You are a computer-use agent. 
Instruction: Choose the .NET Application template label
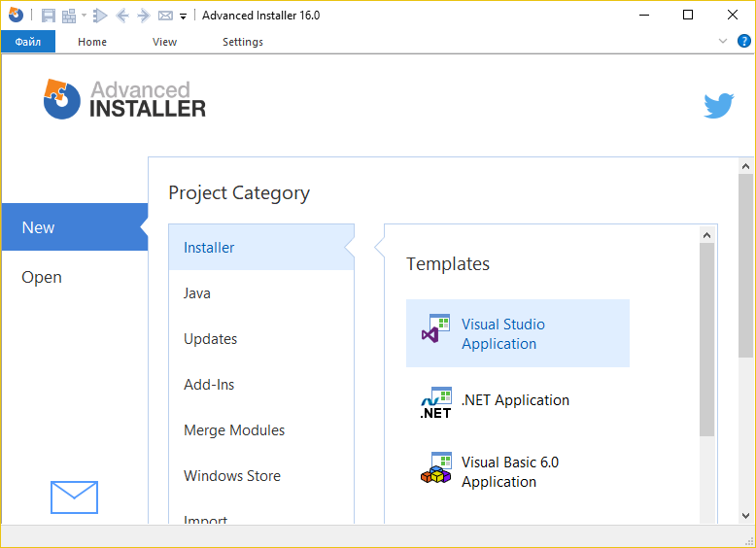(x=515, y=400)
